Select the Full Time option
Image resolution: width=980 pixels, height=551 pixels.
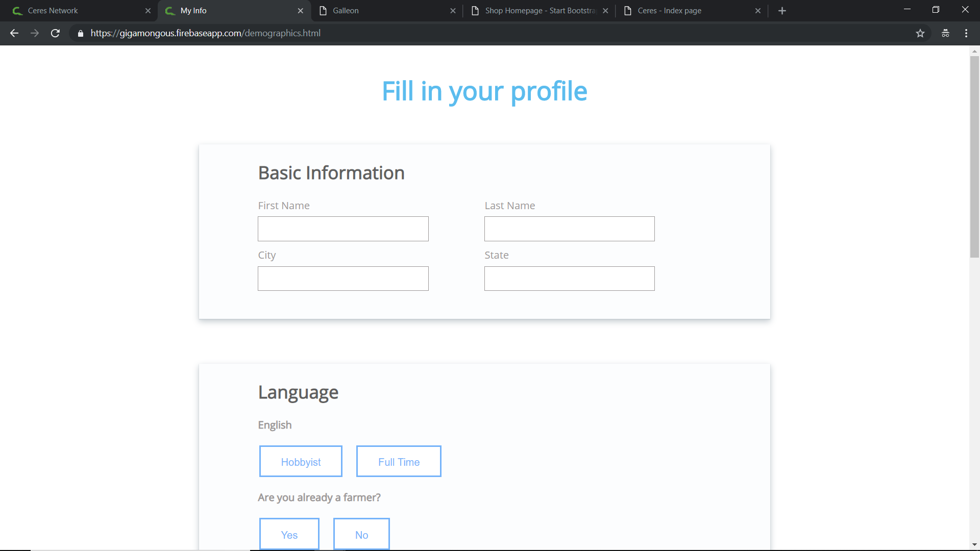(399, 462)
